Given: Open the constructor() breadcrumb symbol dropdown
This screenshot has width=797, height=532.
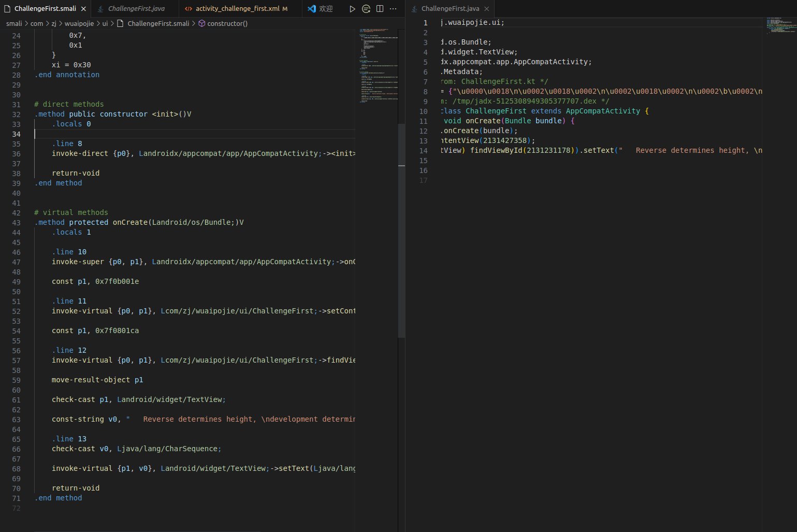Looking at the screenshot, I should coord(227,23).
